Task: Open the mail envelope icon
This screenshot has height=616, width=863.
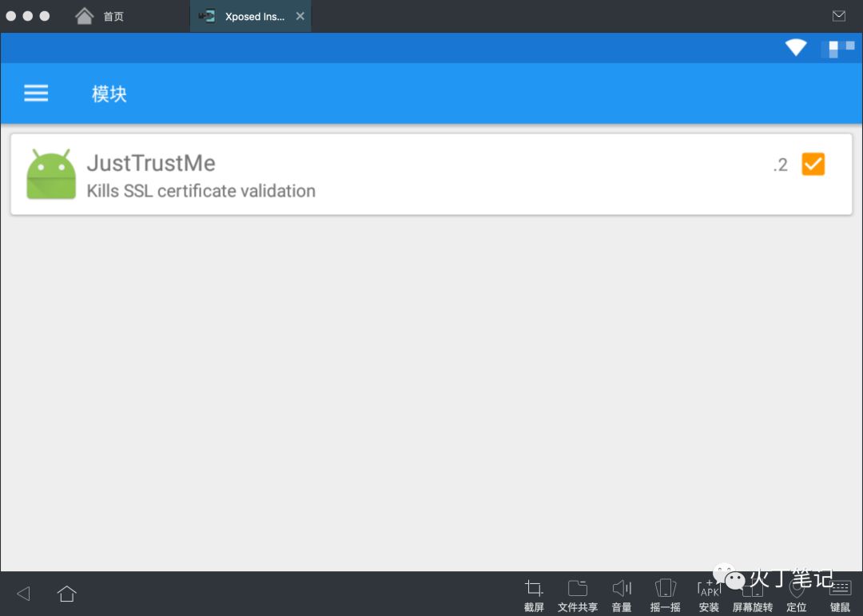Action: click(x=839, y=16)
